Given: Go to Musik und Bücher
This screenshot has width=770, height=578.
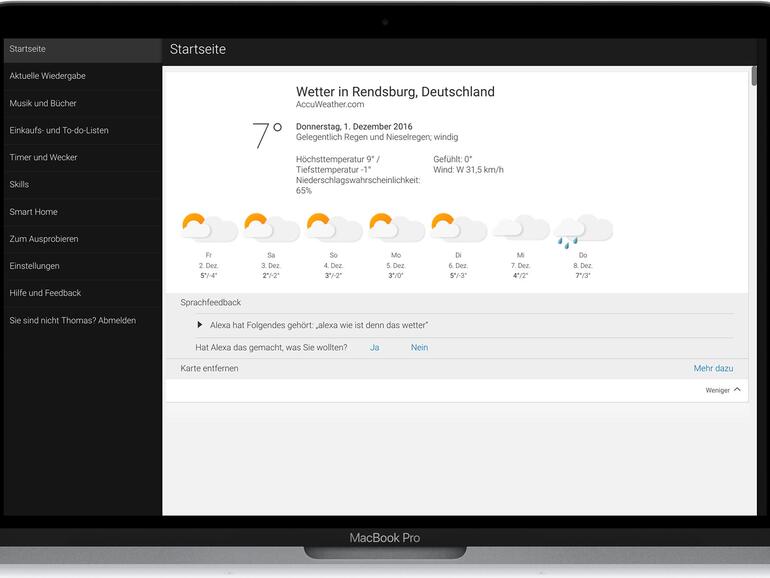Looking at the screenshot, I should click(82, 103).
